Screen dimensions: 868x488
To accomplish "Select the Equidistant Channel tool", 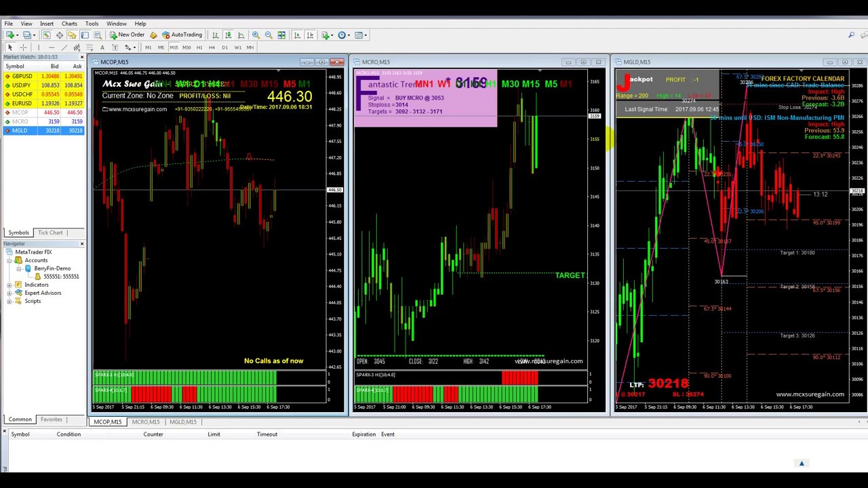I will [x=77, y=47].
